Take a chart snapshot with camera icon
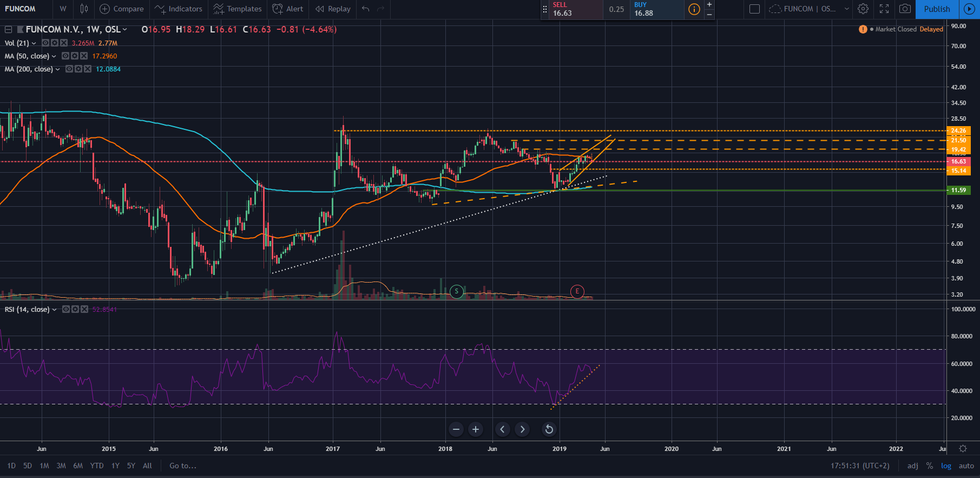Image resolution: width=980 pixels, height=478 pixels. 905,9
